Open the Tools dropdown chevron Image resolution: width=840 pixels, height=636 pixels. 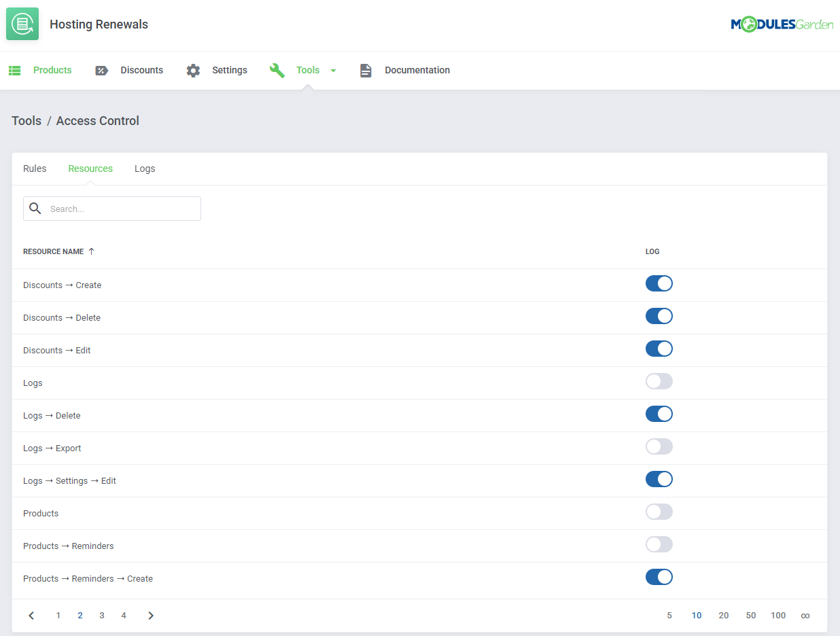pyautogui.click(x=332, y=70)
